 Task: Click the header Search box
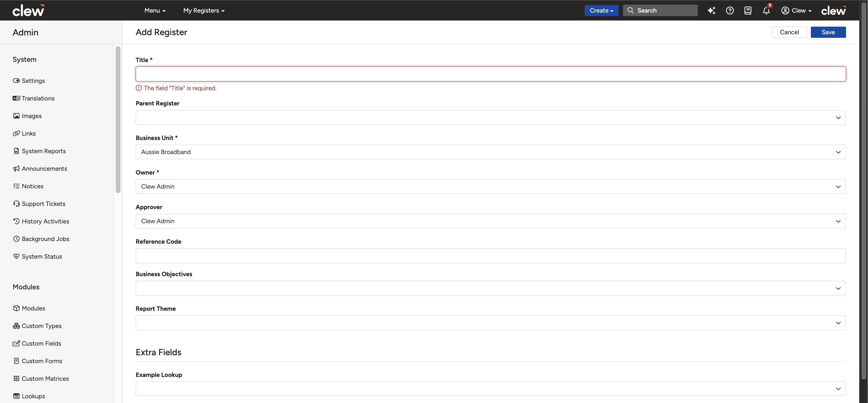(660, 11)
